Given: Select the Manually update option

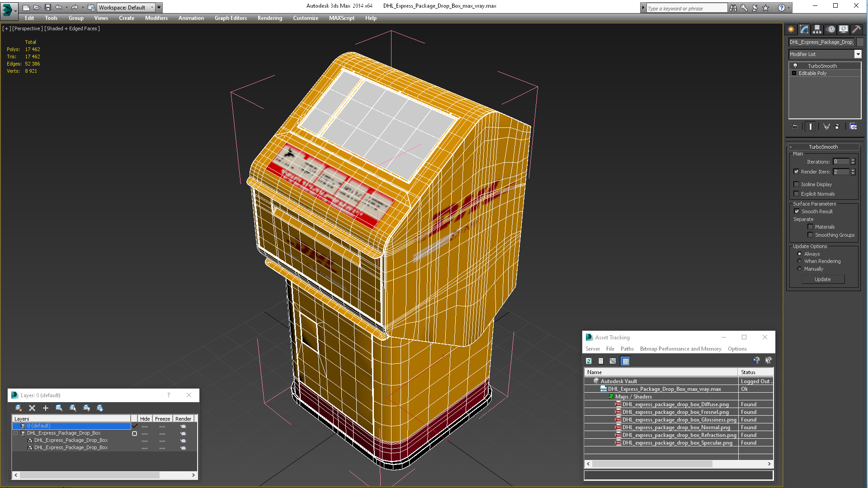Looking at the screenshot, I should (x=799, y=269).
